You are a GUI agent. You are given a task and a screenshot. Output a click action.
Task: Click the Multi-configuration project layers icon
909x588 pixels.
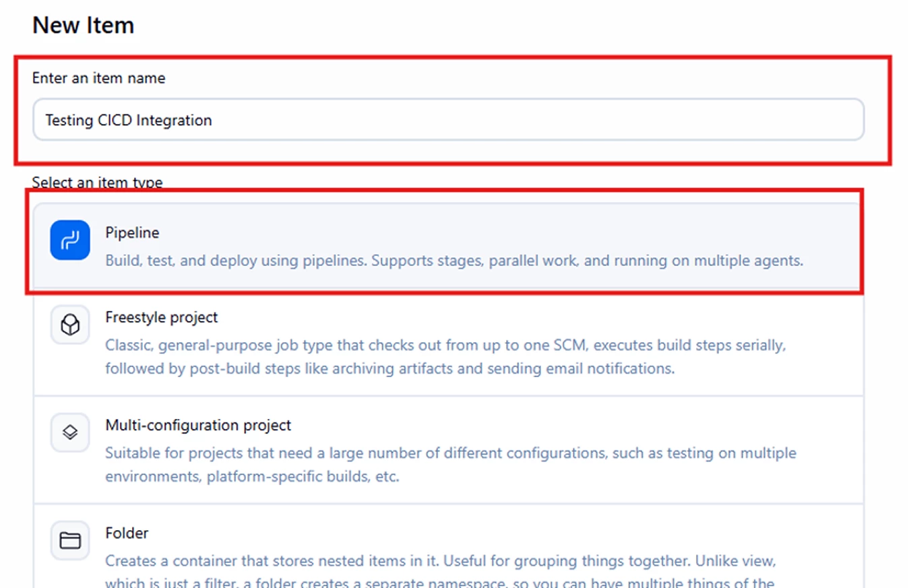pos(70,433)
